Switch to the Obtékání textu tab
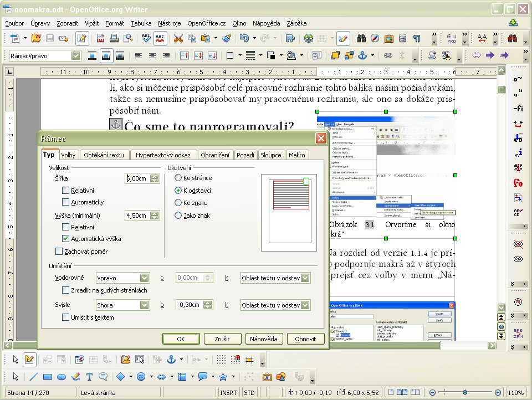This screenshot has height=400, width=532. tap(104, 155)
